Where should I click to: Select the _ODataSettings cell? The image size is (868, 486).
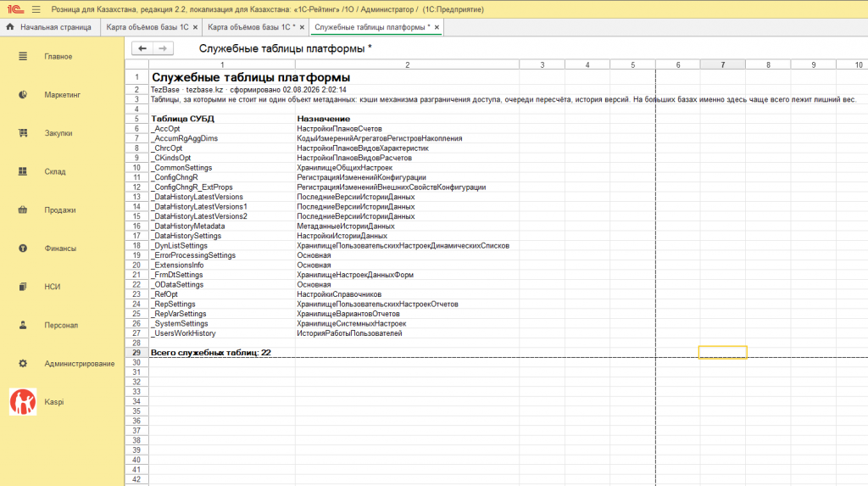(222, 284)
